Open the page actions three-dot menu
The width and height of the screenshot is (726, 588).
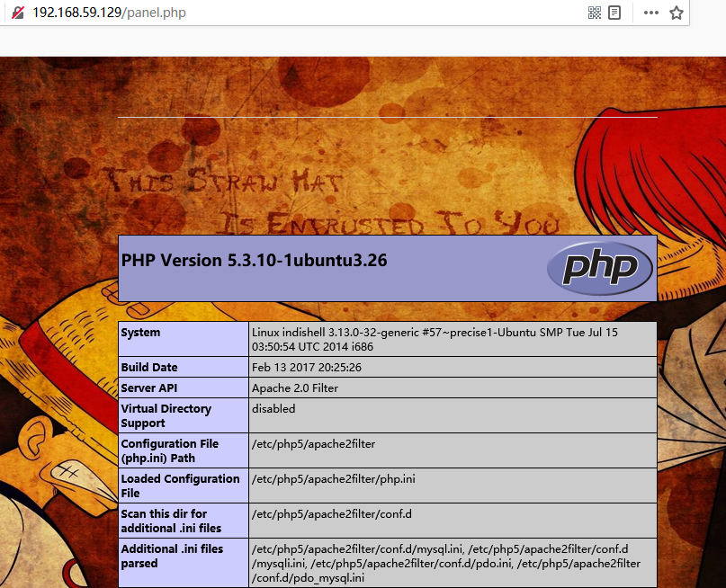coord(651,13)
